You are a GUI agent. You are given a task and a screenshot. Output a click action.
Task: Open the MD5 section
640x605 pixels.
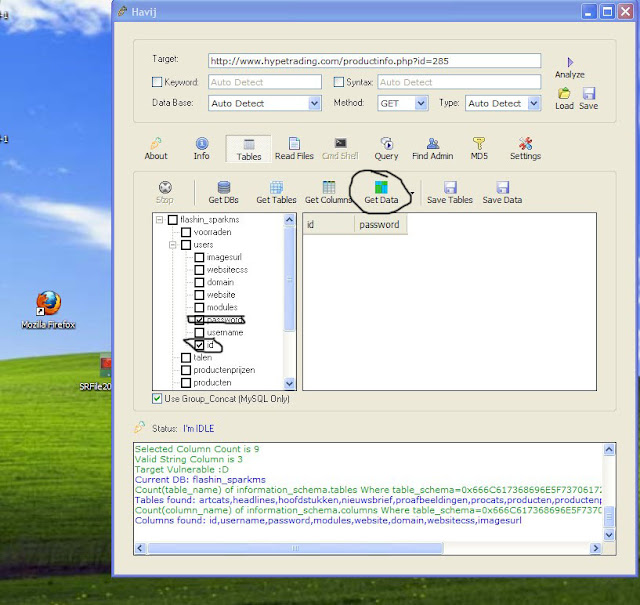pyautogui.click(x=479, y=149)
